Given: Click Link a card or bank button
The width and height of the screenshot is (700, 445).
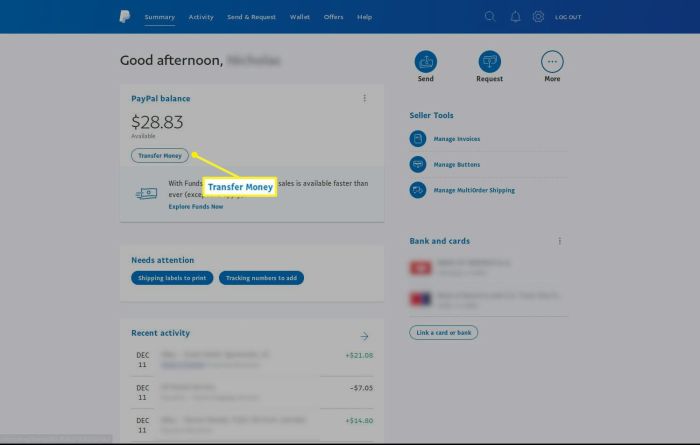Looking at the screenshot, I should pyautogui.click(x=443, y=333).
